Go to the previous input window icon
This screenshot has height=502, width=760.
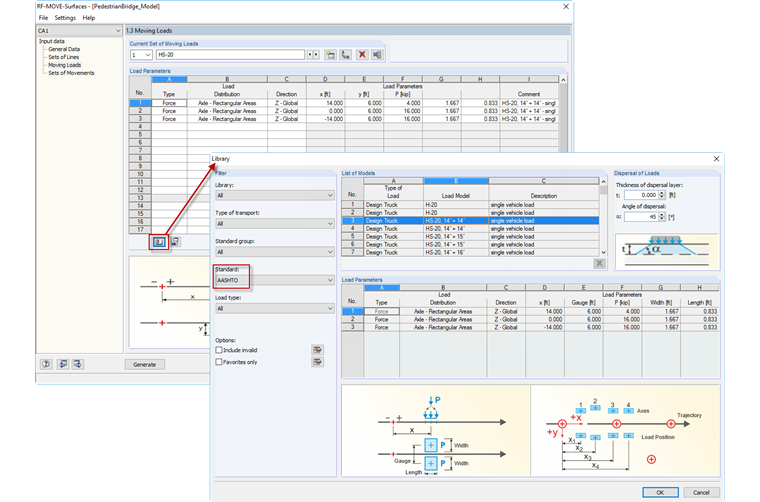[63, 364]
